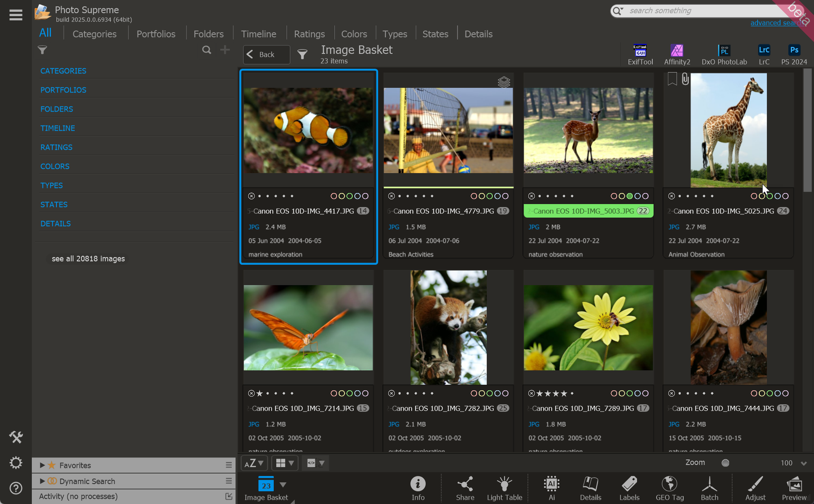Switch to the Timeline tab
The height and width of the screenshot is (504, 814).
[x=259, y=34]
